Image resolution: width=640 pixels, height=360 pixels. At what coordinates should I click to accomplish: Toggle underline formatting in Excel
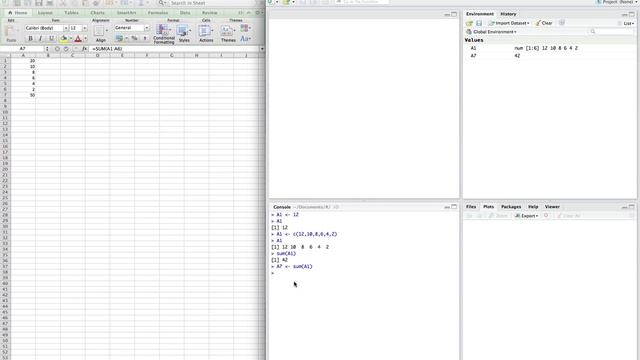pyautogui.click(x=51, y=38)
